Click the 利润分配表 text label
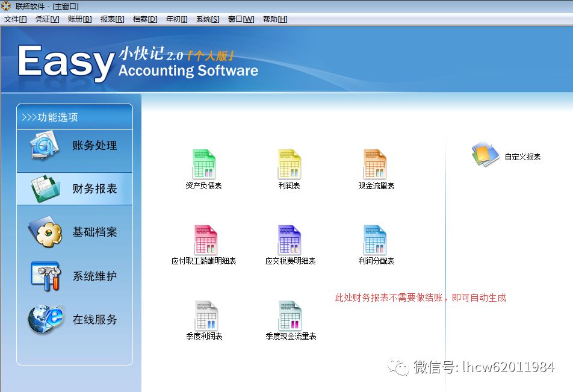Viewport: 573px width, 392px height. tap(376, 261)
